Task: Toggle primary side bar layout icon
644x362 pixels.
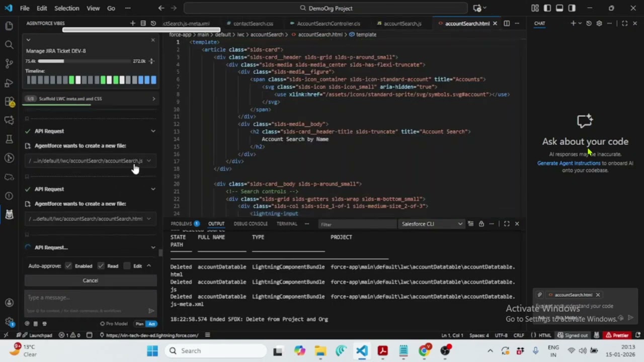Action: point(547,8)
